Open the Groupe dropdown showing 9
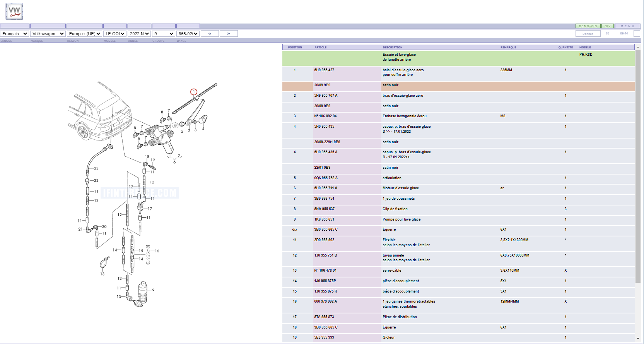This screenshot has height=344, width=644. coord(164,34)
